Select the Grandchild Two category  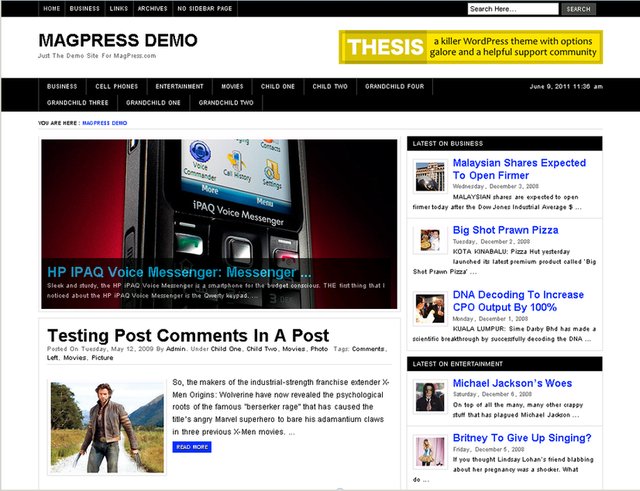tap(226, 103)
